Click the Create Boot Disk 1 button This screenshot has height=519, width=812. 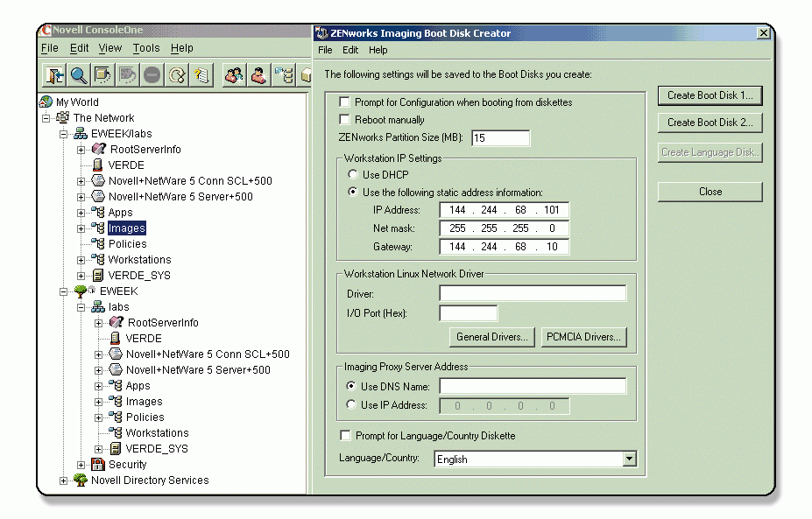710,95
